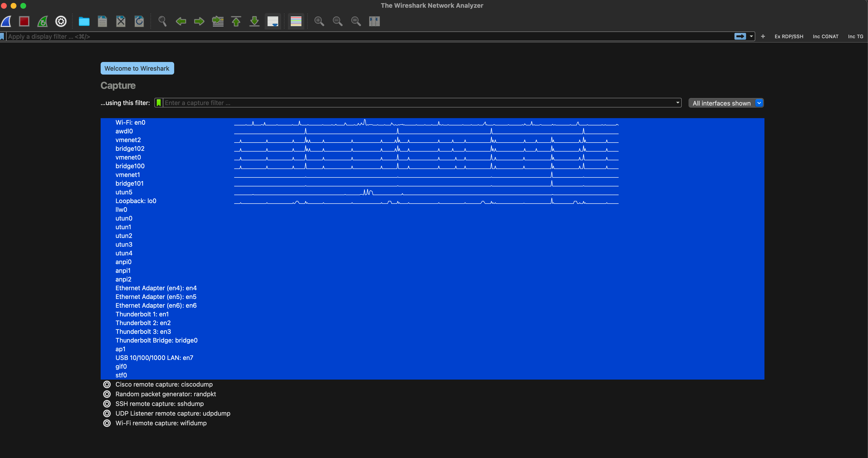Select the Loopback: lo0 interface

tap(432, 201)
